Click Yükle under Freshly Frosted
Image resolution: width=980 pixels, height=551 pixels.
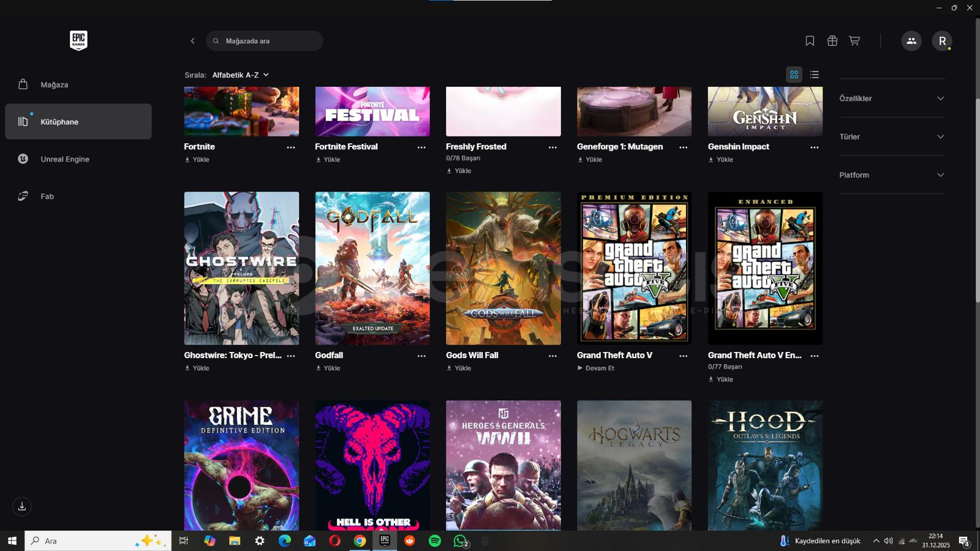coord(459,171)
